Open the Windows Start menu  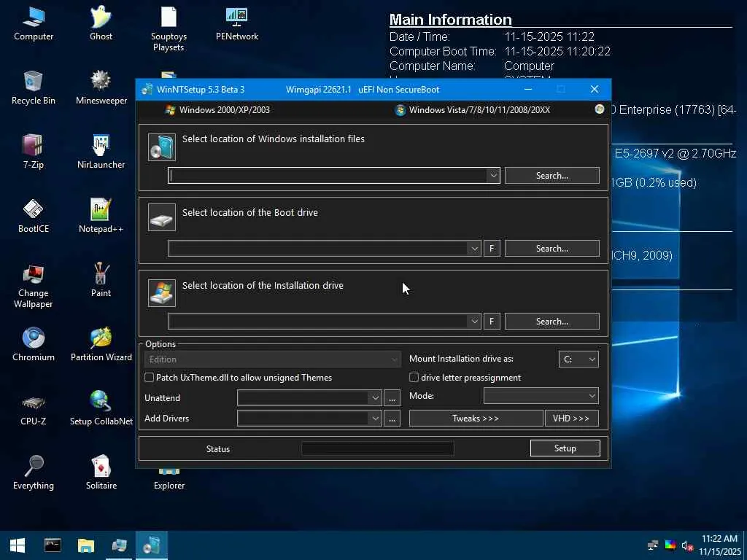[x=18, y=545]
